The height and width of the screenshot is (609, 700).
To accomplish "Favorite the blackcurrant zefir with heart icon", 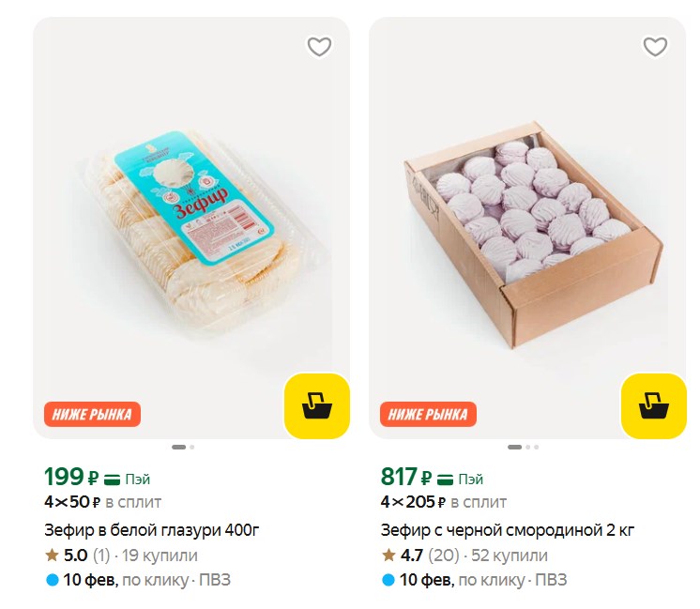I will point(655,46).
